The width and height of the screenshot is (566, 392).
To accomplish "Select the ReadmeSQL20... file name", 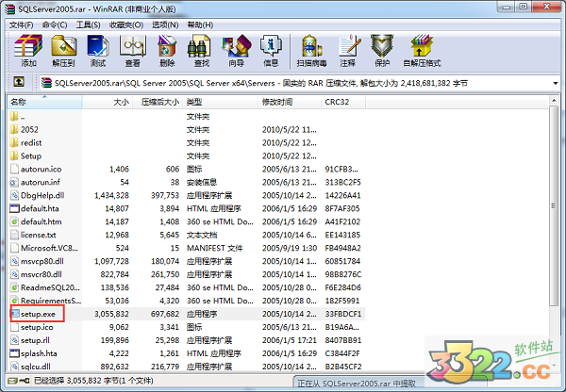I will coord(50,287).
